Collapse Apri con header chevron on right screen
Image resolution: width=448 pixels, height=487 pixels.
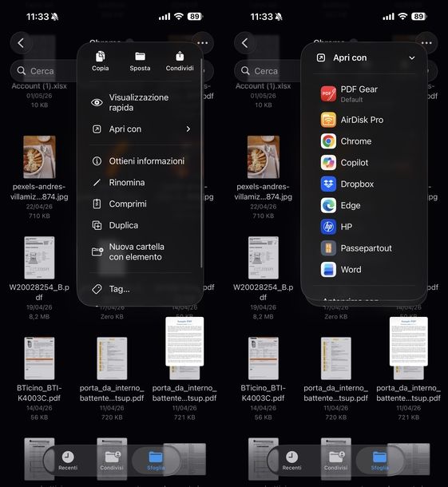point(411,57)
